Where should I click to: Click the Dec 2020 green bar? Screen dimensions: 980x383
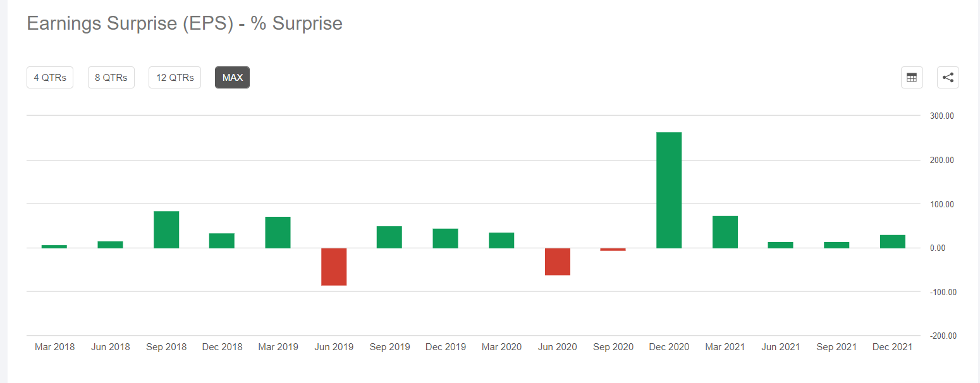(x=669, y=190)
